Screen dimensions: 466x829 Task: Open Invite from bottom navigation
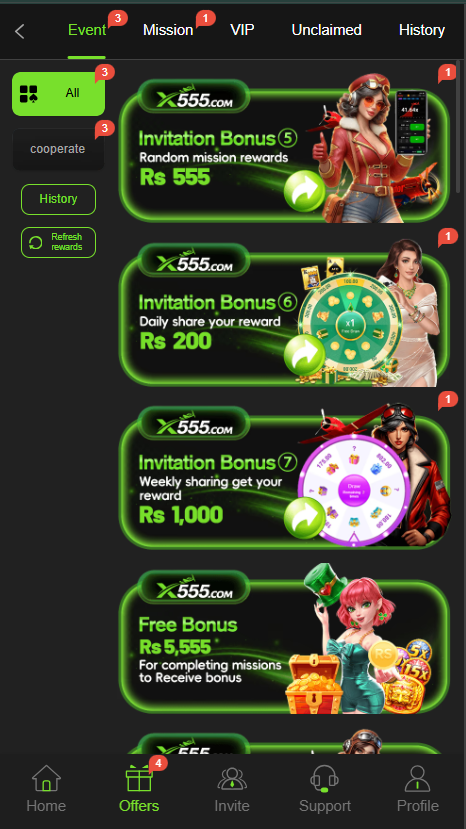[x=232, y=788]
